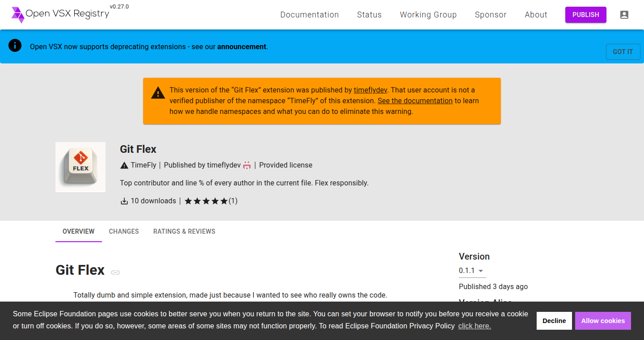Screen dimensions: 644x340
Task: Click the anchor link icon beside Git Flex heading
Action: 115,272
